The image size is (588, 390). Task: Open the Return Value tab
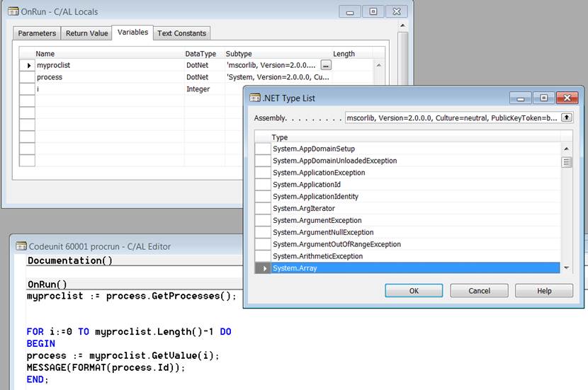(86, 33)
